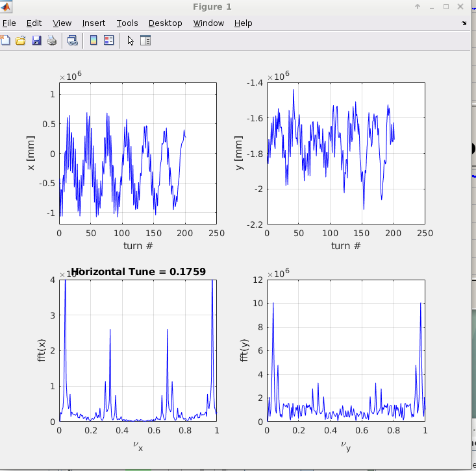Save the figure using the floppy disk icon
Screen dimensions: 476x471
[x=36, y=40]
